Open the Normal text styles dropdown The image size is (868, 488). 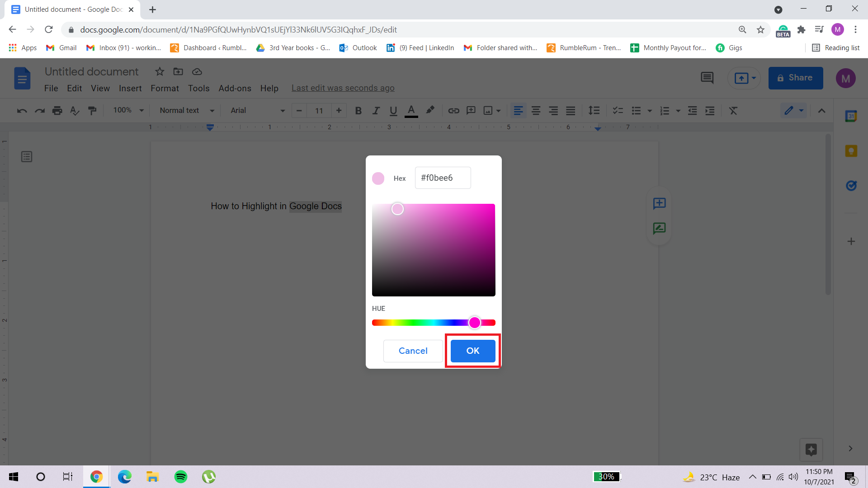[187, 110]
